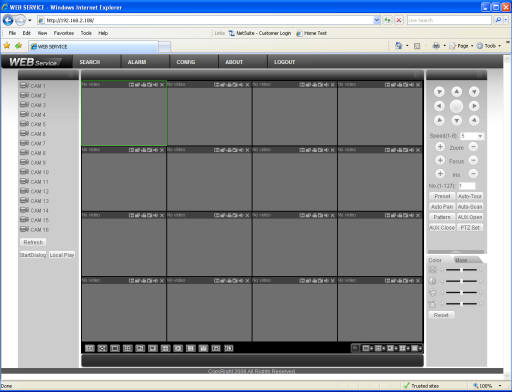Close the first video window with X

click(x=162, y=85)
